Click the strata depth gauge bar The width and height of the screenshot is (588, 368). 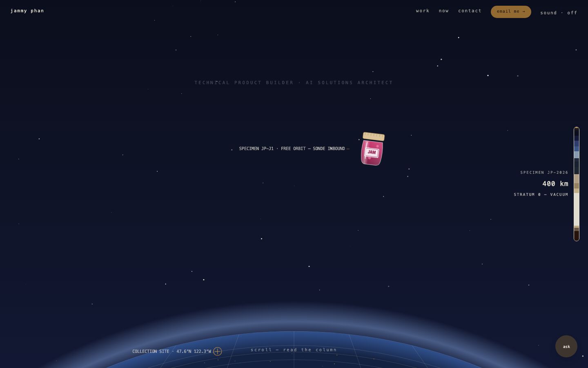click(577, 184)
